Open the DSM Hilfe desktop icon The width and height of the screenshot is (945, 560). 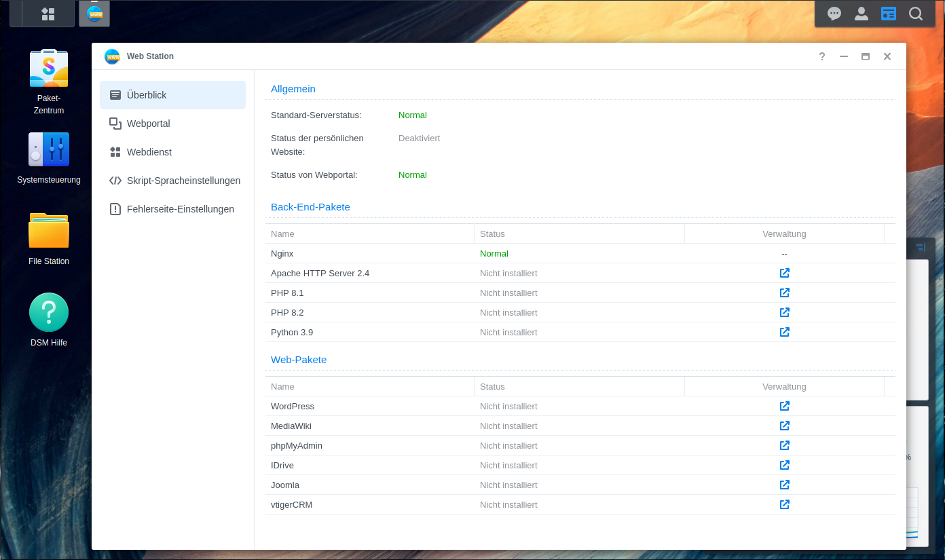49,312
